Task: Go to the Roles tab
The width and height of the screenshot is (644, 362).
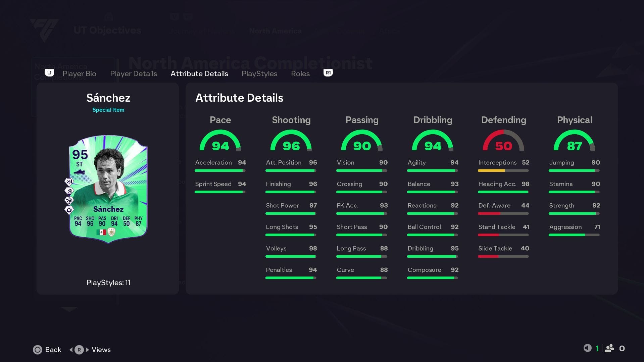Action: pyautogui.click(x=300, y=73)
